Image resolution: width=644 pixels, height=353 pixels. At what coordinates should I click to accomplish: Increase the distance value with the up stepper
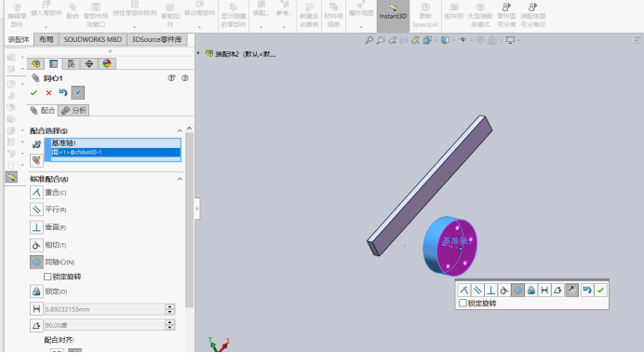click(x=169, y=306)
